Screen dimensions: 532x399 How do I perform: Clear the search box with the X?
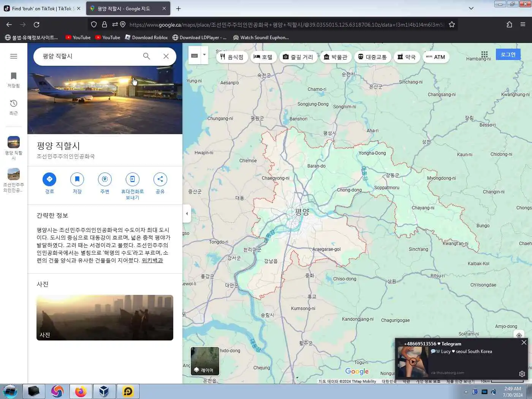click(166, 56)
